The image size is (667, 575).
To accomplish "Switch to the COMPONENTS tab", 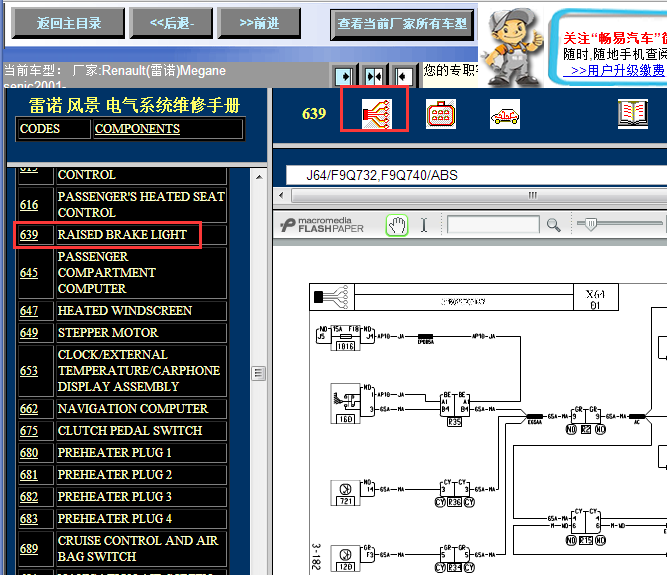I will point(137,128).
